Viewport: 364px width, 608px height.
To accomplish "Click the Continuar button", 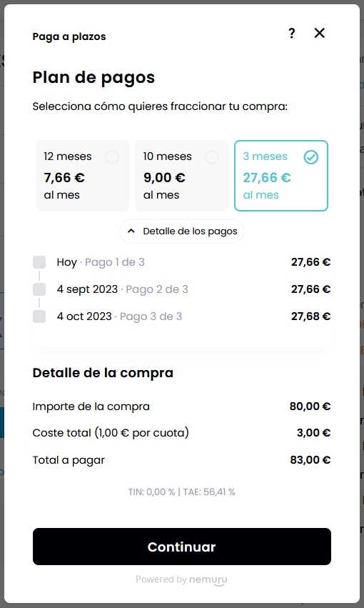I will click(x=181, y=547).
